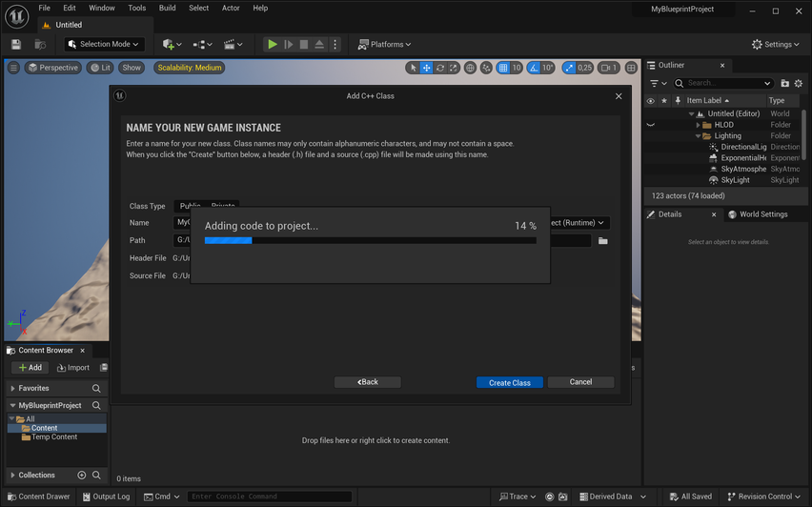Open the File menu

45,9
